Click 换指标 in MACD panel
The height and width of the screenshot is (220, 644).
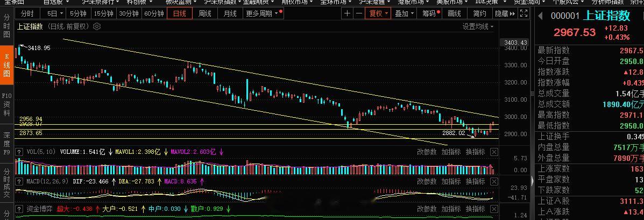pyautogui.click(x=475, y=181)
